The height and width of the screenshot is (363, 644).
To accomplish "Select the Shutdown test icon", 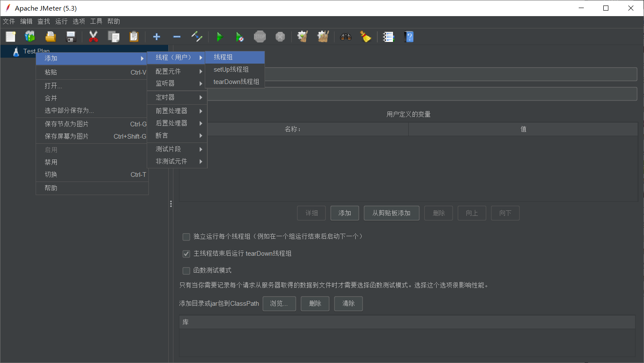I will click(280, 36).
